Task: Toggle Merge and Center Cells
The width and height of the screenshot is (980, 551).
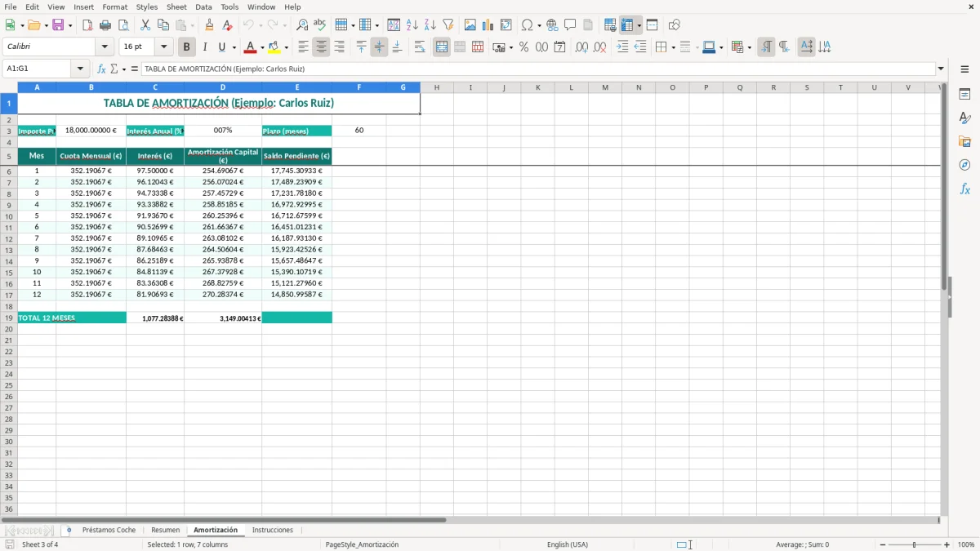Action: pos(442,47)
